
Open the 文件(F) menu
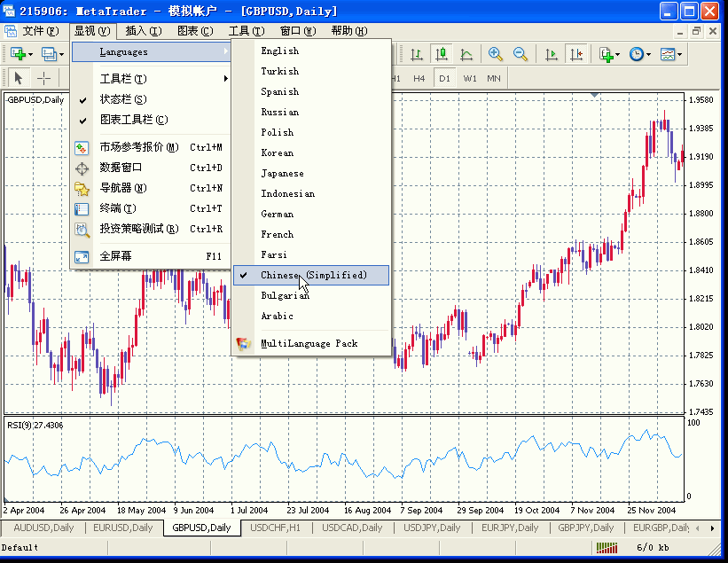click(x=41, y=31)
